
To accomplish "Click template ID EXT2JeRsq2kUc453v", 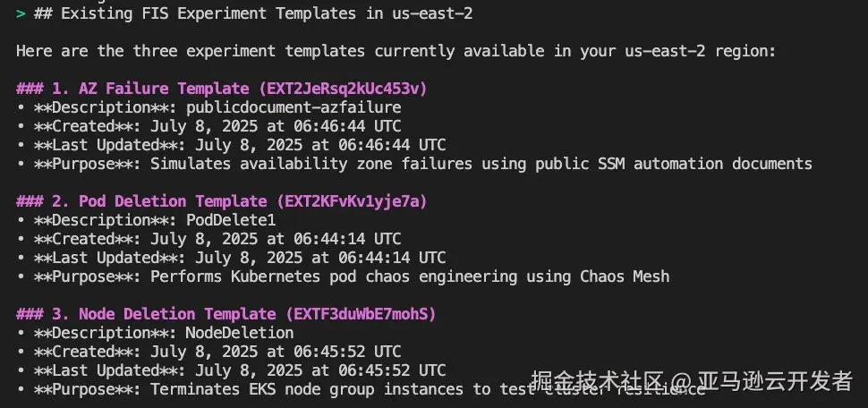I will pos(343,89).
